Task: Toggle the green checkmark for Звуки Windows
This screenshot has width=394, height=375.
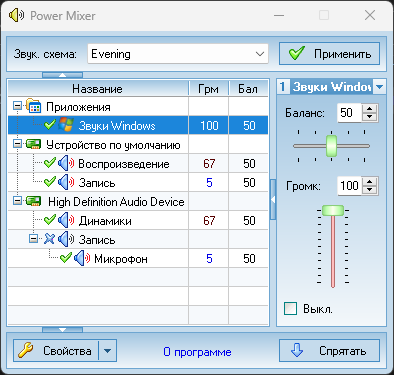Action: coord(50,125)
